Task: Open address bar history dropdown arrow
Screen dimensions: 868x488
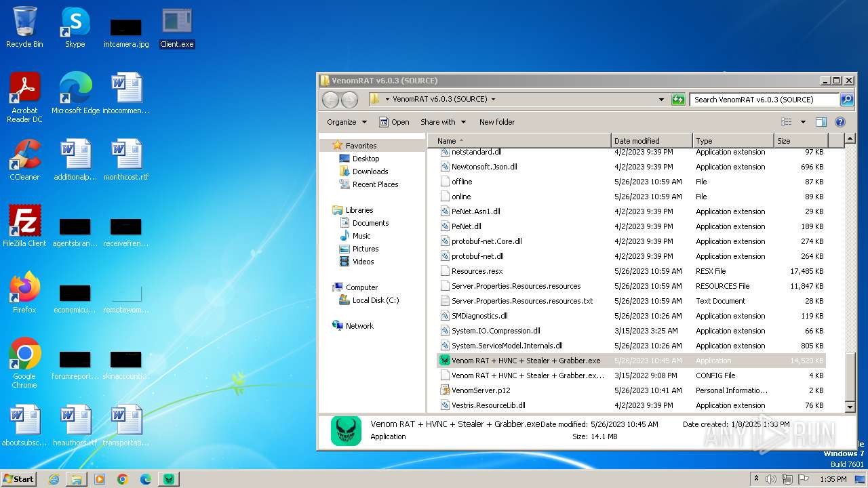Action: [661, 100]
